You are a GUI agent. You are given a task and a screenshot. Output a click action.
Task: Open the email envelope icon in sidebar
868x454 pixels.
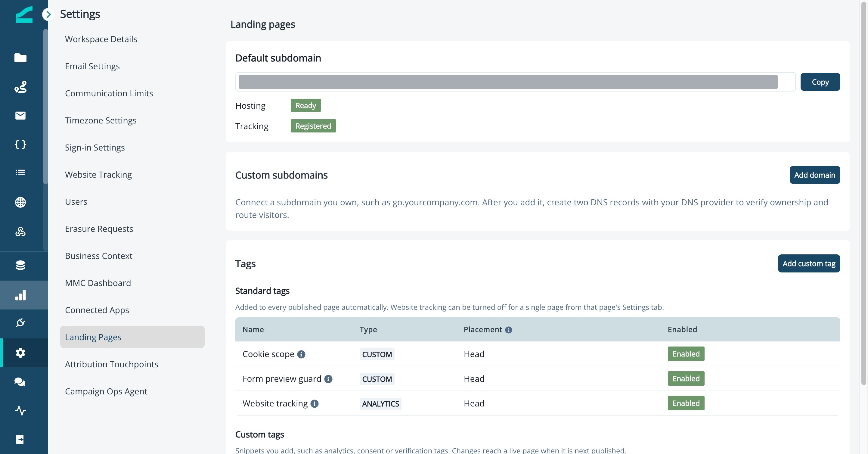[20, 116]
